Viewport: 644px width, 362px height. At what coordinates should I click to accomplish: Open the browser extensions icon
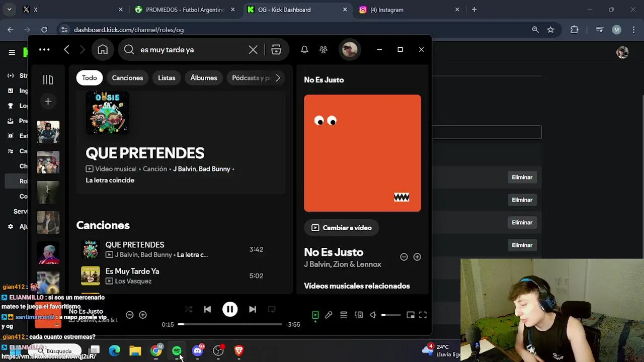575,30
